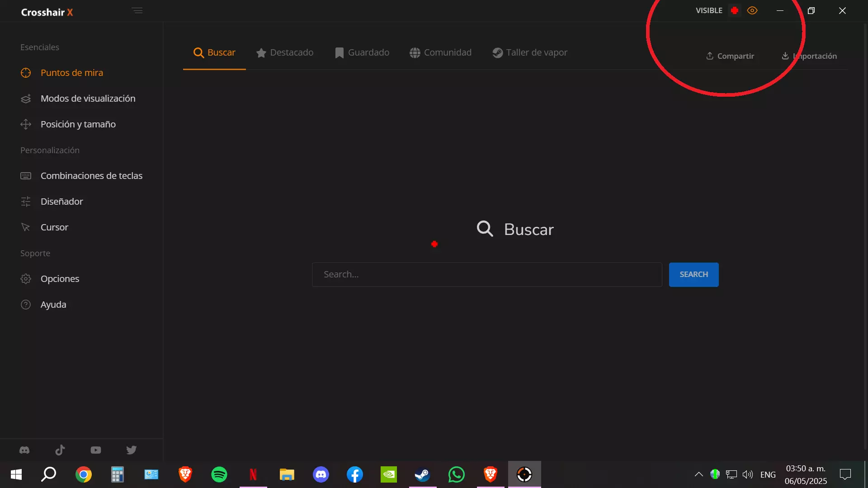Open Modos de visualización in sidebar
Image resolution: width=868 pixels, height=488 pixels.
(88, 99)
